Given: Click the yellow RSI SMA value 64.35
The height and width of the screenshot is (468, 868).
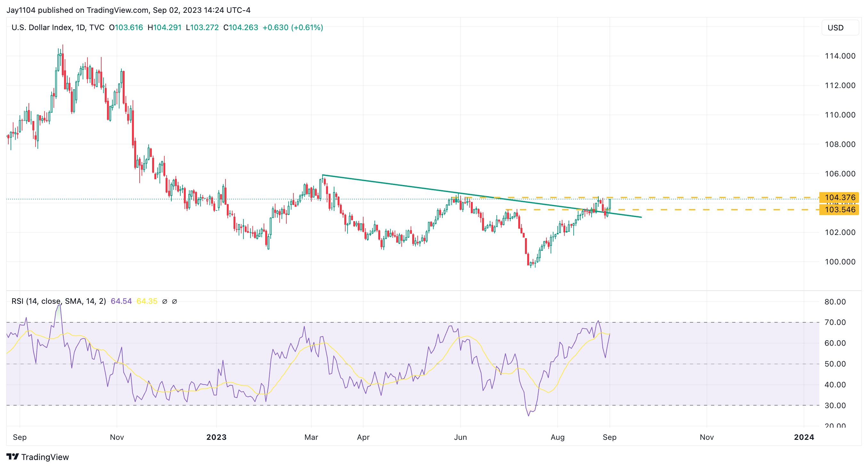Looking at the screenshot, I should tap(147, 301).
